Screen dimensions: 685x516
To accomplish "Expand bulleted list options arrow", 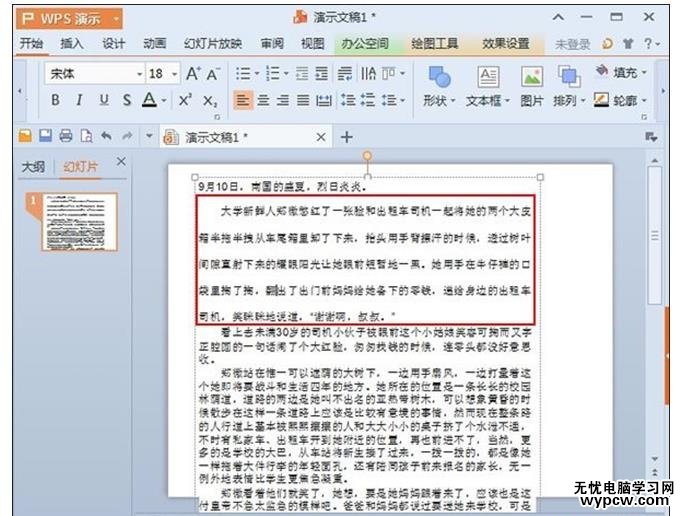I will click(256, 73).
